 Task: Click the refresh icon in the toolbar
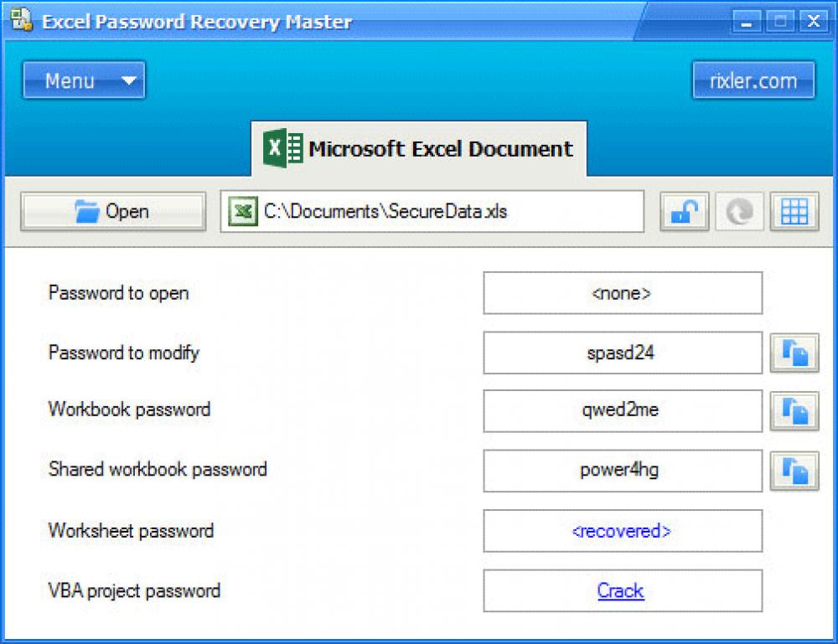pyautogui.click(x=739, y=211)
